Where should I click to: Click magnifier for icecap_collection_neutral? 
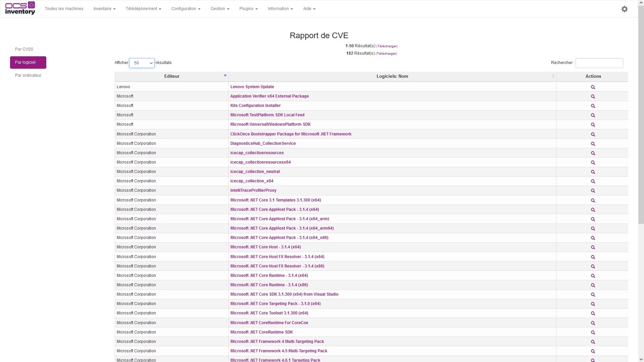(x=593, y=172)
